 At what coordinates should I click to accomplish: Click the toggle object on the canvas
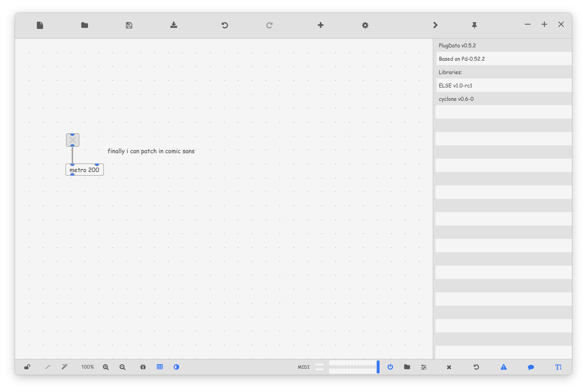72,140
